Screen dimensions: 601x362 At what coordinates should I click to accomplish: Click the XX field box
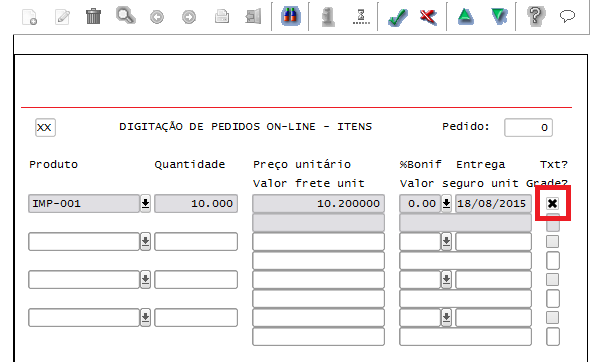[x=45, y=127]
